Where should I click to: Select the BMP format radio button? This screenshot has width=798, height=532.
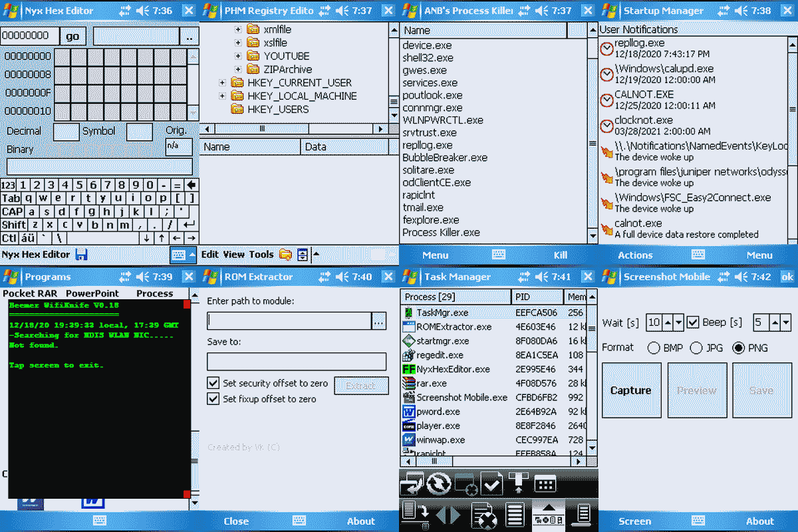[653, 348]
